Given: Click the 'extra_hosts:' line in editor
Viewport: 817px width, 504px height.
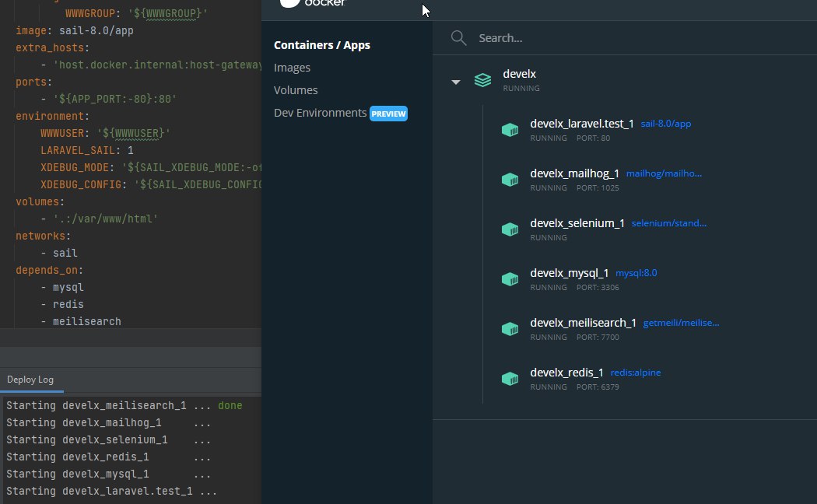Looking at the screenshot, I should coord(53,48).
